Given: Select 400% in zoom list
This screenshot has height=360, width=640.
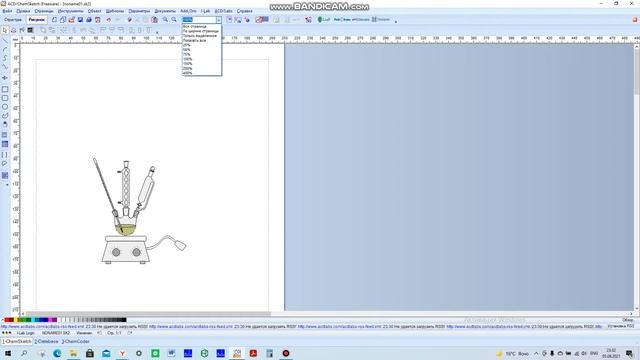Looking at the screenshot, I should click(x=202, y=73).
